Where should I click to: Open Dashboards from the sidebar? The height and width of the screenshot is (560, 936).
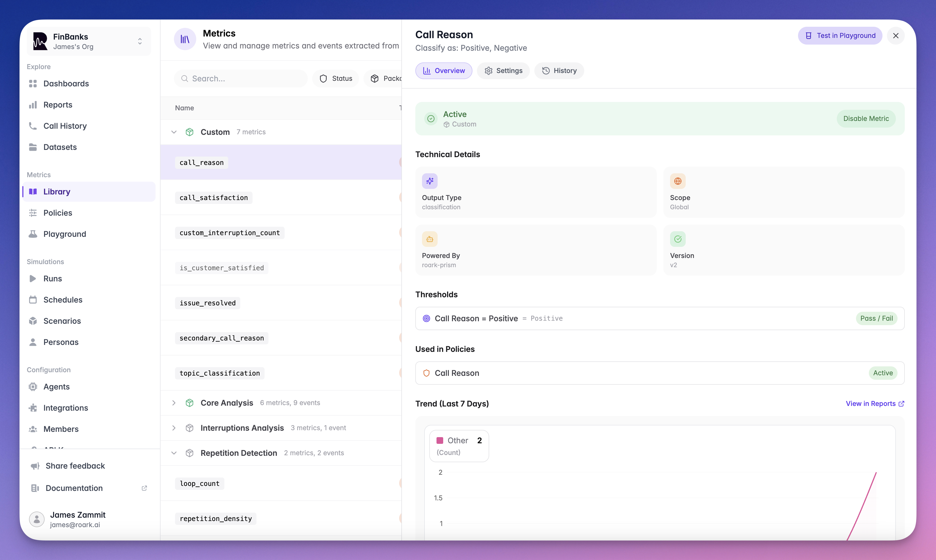(66, 83)
